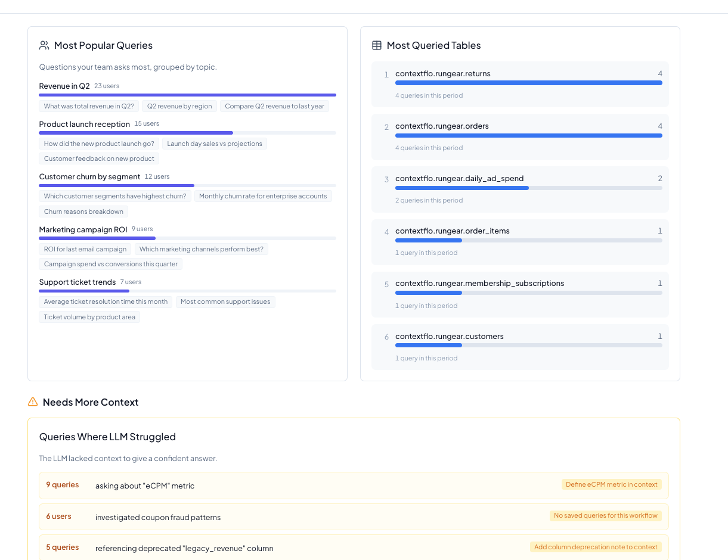Click the 'Queries Where LLM Struggled' heading
Screen dimensions: 728x560
click(x=107, y=437)
